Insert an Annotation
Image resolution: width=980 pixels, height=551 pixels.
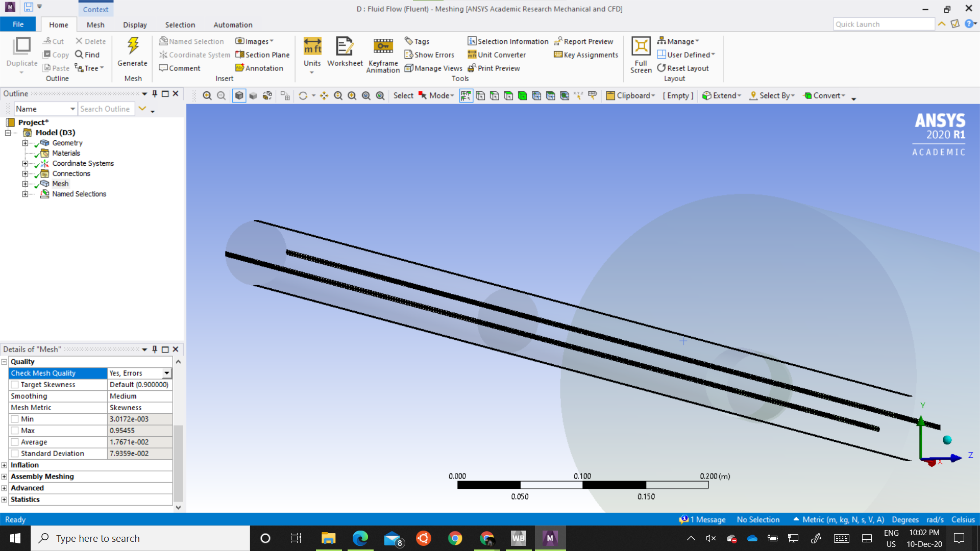coord(259,68)
